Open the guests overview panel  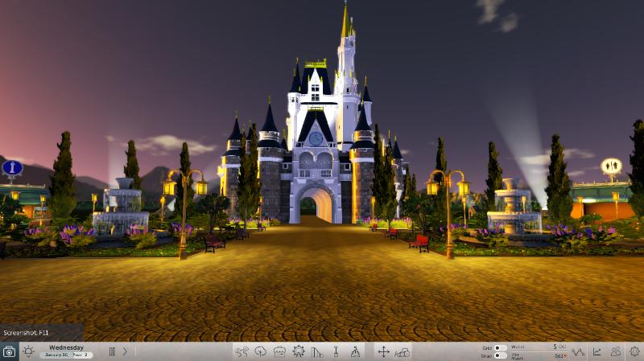click(x=616, y=351)
